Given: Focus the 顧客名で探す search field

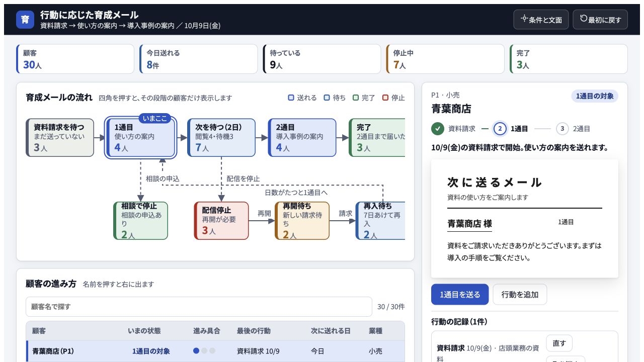Looking at the screenshot, I should tap(199, 307).
